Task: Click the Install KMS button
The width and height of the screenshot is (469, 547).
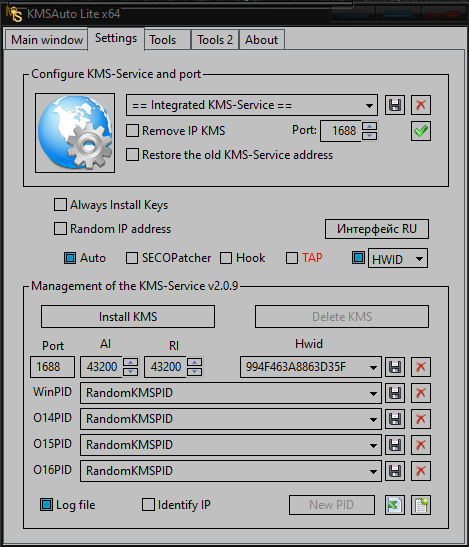Action: click(128, 317)
